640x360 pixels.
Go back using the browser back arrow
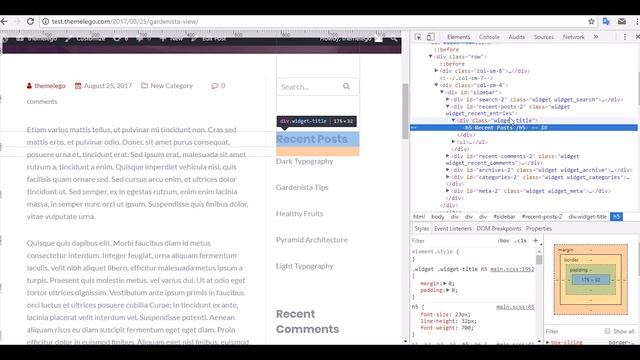point(4,22)
